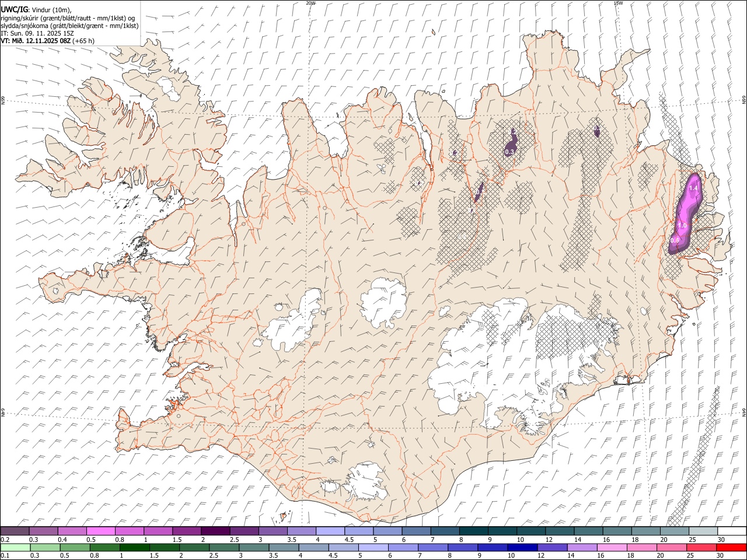The image size is (747, 560).
Task: Click the initial time line 'IT: Sun. 09. 11. 2025 15Z'
Action: pos(37,33)
